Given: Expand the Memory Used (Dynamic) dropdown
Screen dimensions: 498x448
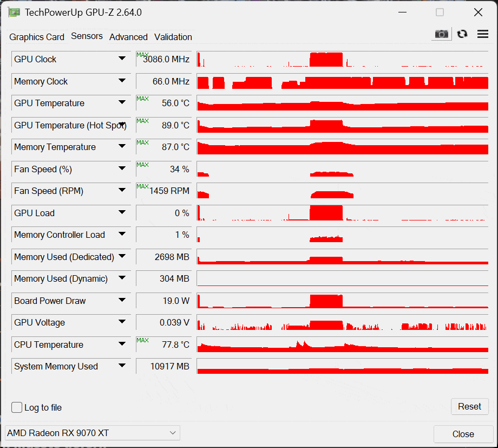Looking at the screenshot, I should point(122,278).
